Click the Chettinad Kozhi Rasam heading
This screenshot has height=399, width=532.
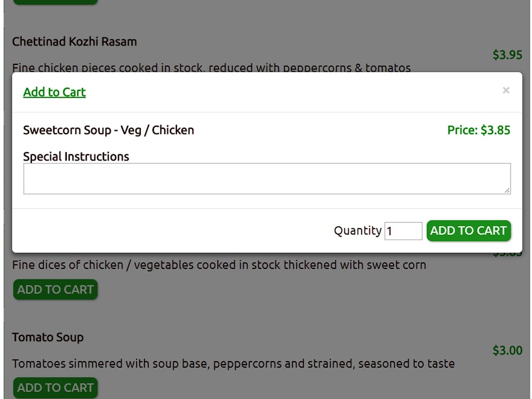[x=74, y=41]
